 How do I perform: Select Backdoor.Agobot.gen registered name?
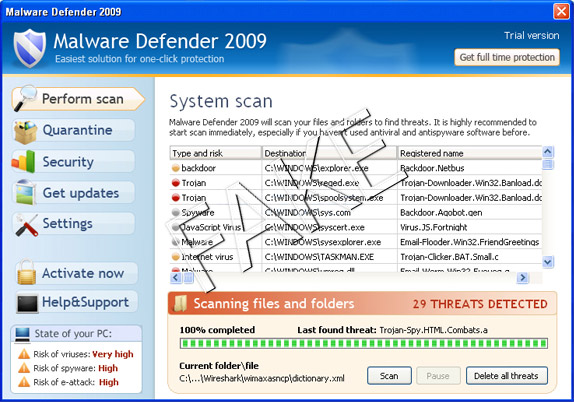441,213
